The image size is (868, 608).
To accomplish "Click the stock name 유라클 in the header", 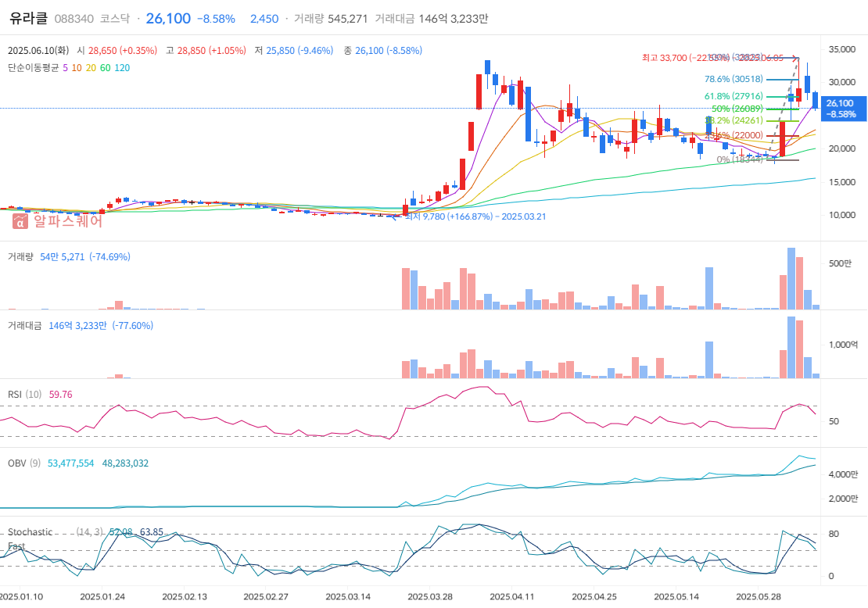I will [29, 18].
